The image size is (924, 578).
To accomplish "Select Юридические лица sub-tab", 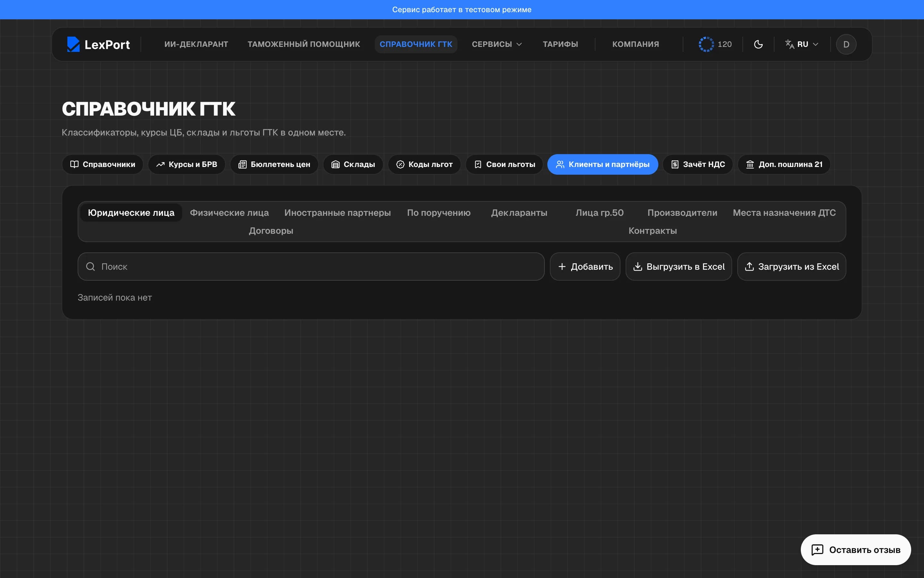I will pyautogui.click(x=131, y=213).
